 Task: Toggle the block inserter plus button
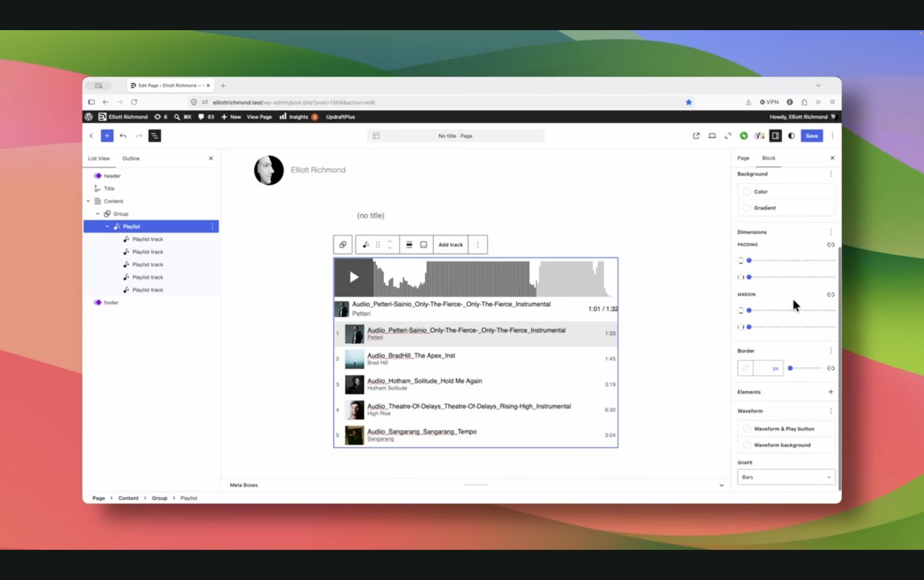click(107, 136)
